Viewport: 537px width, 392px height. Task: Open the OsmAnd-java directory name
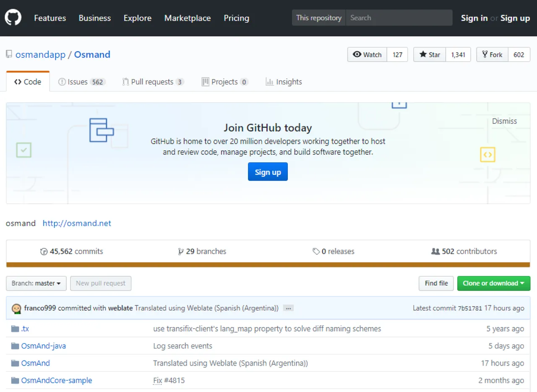(44, 346)
